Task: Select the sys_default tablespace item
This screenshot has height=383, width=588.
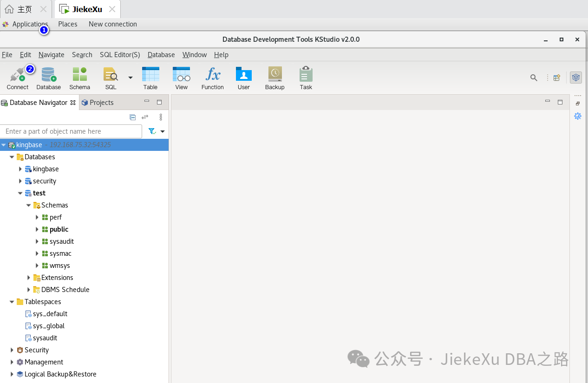Action: (50, 314)
